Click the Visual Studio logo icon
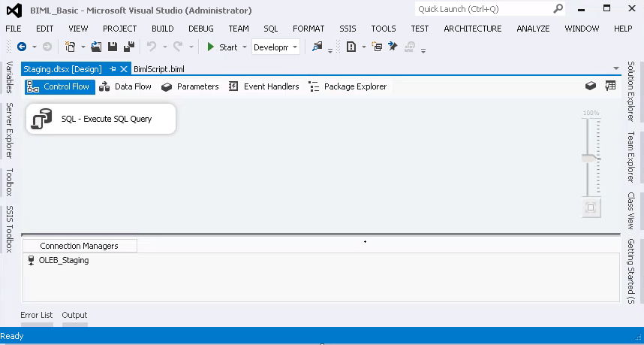The height and width of the screenshot is (345, 644). [x=14, y=11]
